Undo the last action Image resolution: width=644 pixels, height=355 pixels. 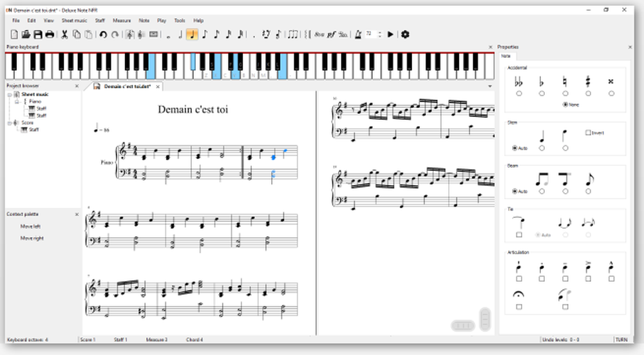coord(103,35)
